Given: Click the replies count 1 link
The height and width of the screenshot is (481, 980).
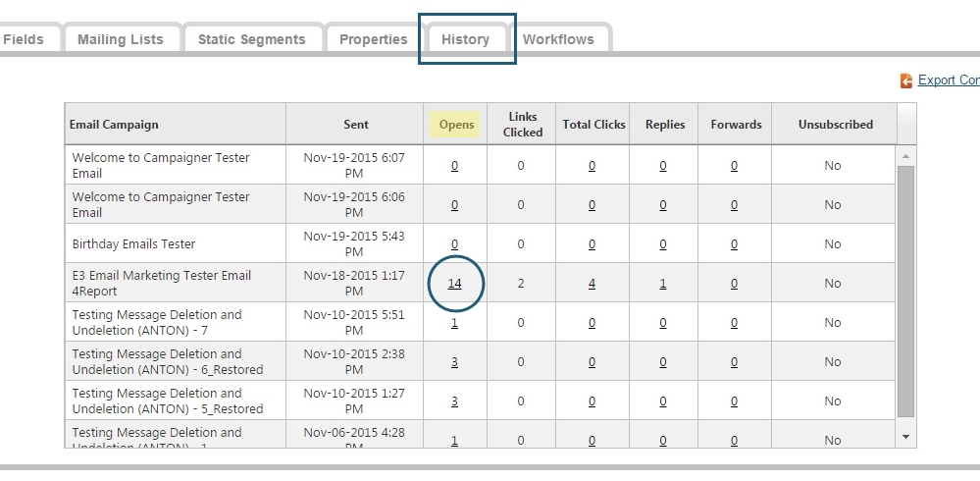Looking at the screenshot, I should (663, 284).
